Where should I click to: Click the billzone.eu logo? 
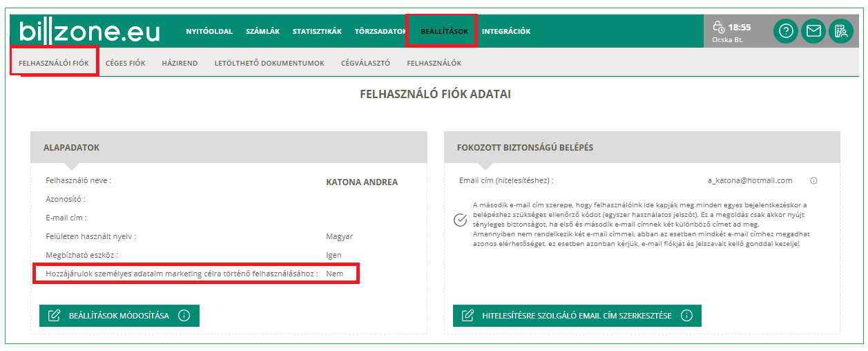pos(89,31)
